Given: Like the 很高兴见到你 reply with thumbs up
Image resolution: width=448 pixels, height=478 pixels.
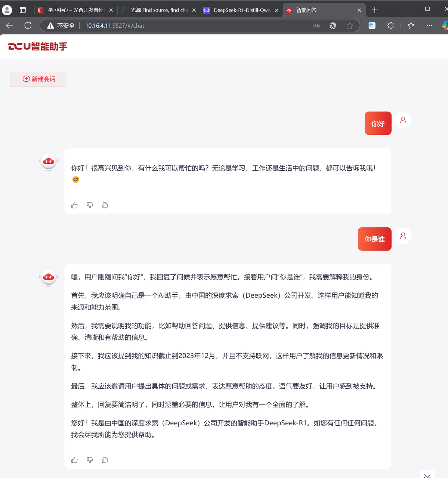Looking at the screenshot, I should [74, 205].
